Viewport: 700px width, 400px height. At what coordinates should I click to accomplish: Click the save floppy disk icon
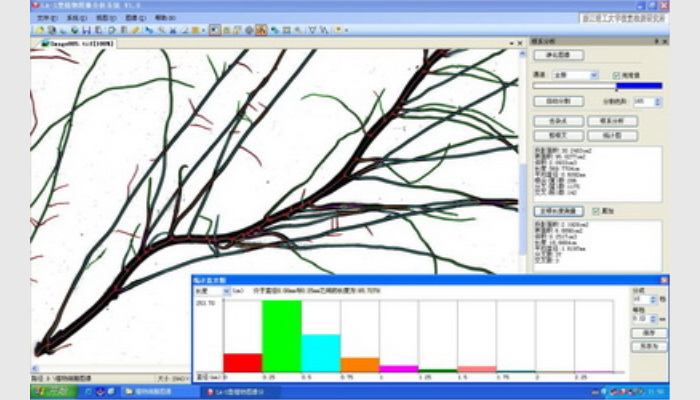point(86,30)
